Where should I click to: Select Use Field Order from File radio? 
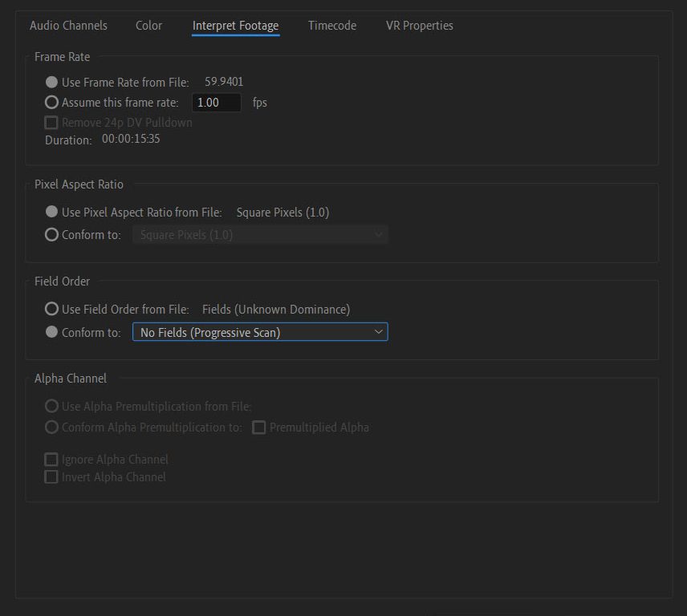pyautogui.click(x=52, y=309)
